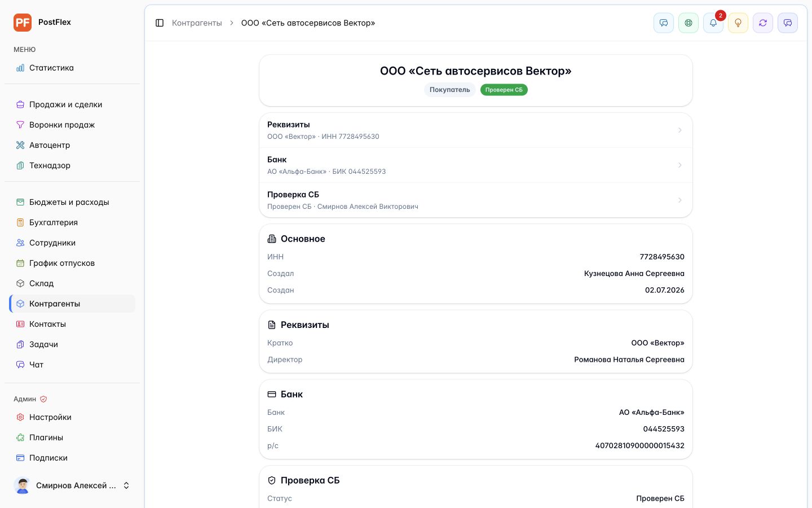Screen dimensions: 812x508
Task: Expand the Проверка СБ row chevron
Action: [x=679, y=200]
